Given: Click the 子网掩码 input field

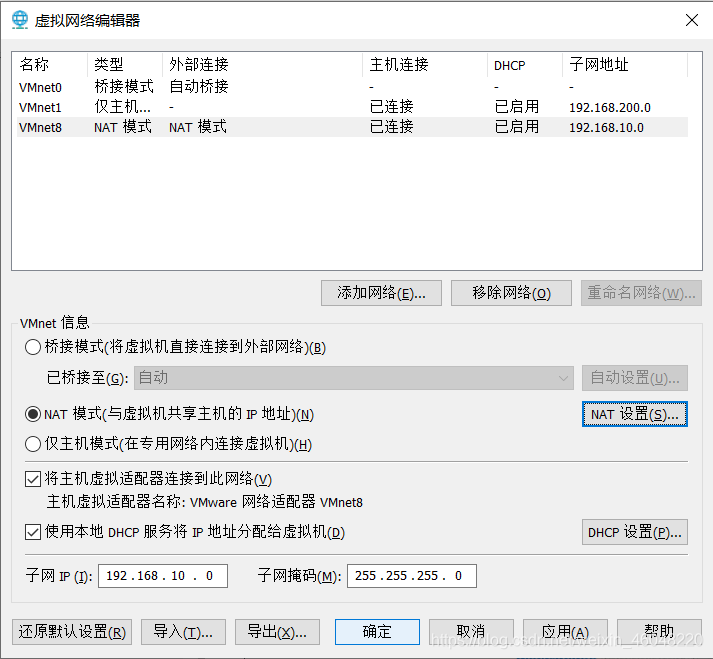Looking at the screenshot, I should pyautogui.click(x=412, y=576).
